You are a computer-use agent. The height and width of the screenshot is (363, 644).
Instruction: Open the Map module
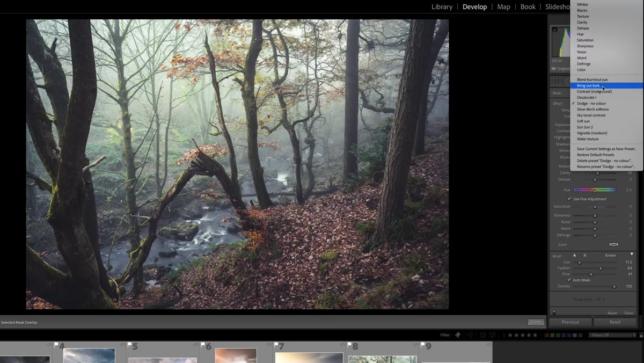coord(503,6)
